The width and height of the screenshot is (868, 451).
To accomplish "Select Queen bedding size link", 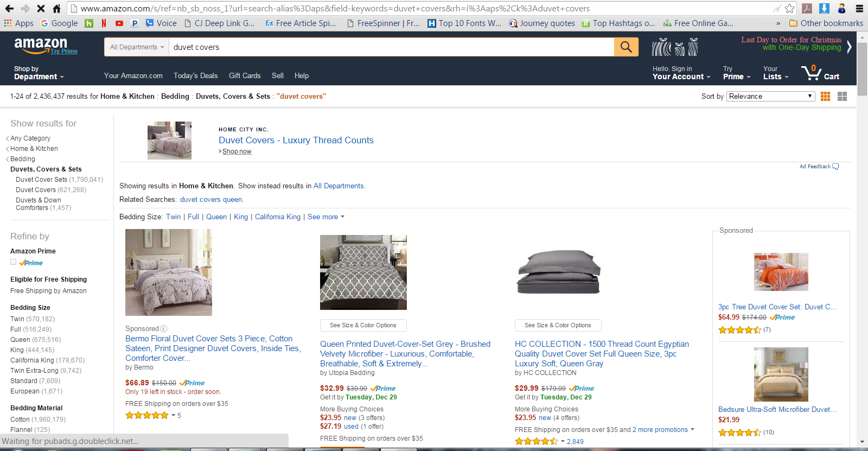I will [x=216, y=217].
